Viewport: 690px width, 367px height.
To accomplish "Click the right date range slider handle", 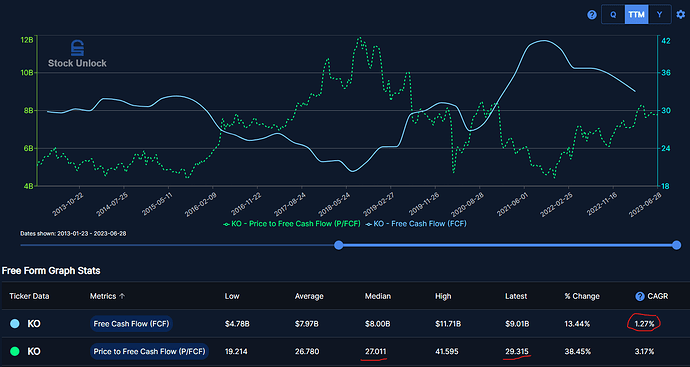I will [677, 245].
